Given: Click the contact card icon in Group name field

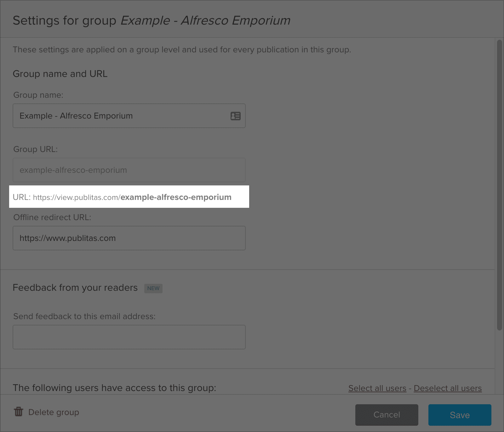Looking at the screenshot, I should tap(235, 116).
